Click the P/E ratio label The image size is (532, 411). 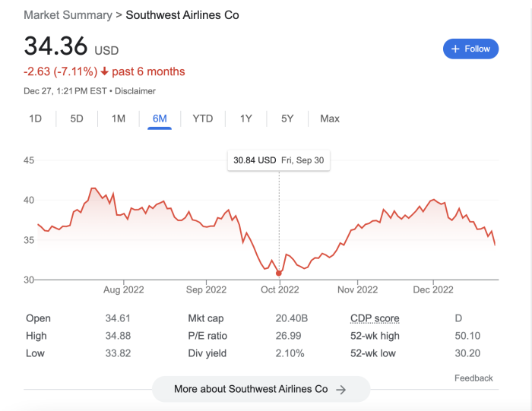click(207, 336)
